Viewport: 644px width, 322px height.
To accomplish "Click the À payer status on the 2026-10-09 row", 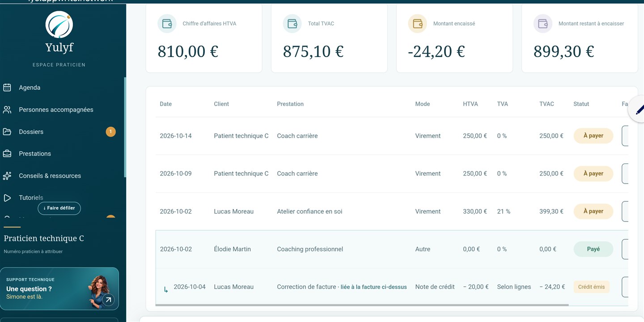I will click(593, 173).
